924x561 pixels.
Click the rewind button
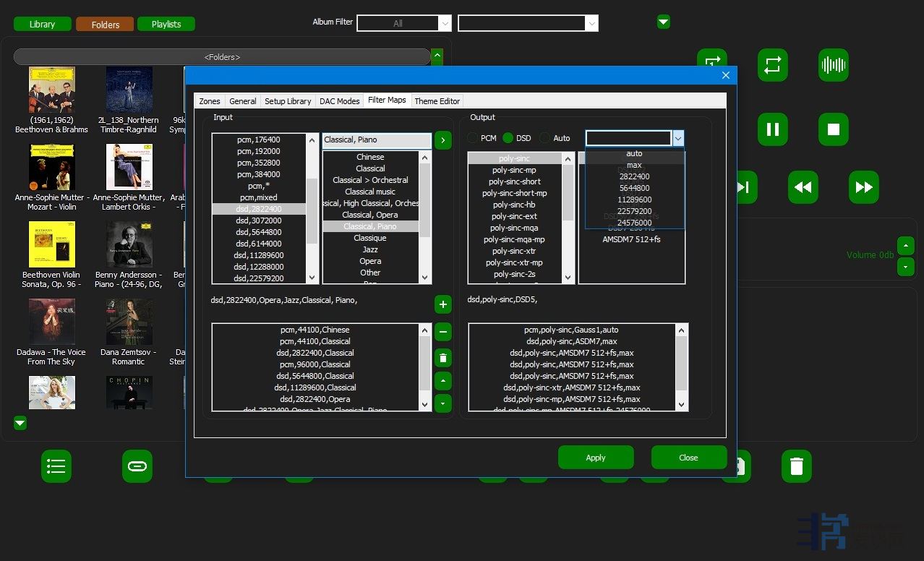click(803, 187)
